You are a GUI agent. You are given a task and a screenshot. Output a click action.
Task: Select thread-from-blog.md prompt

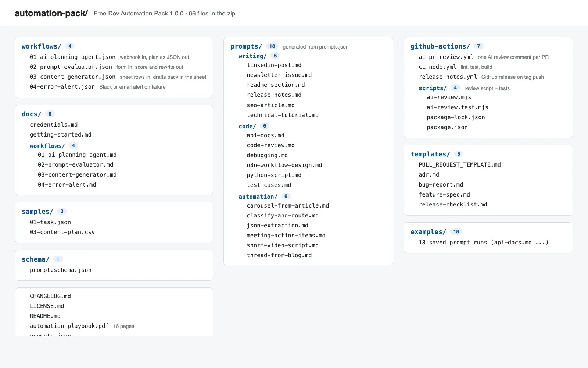(x=279, y=255)
